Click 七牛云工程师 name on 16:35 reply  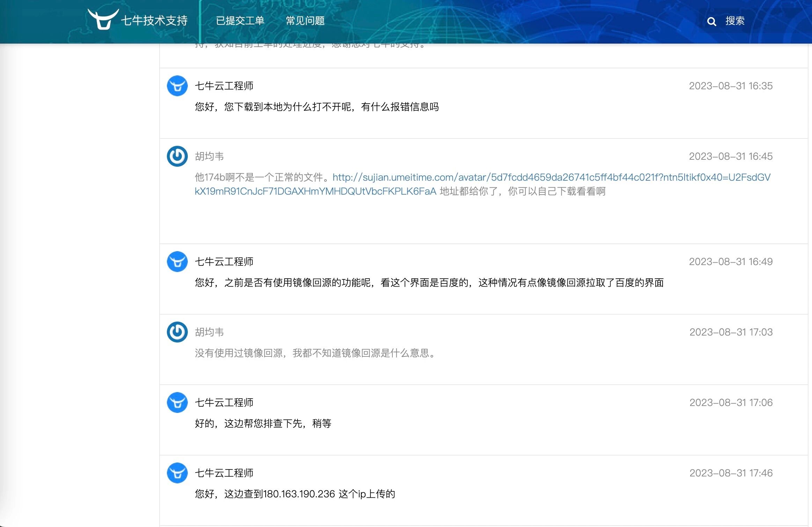click(224, 86)
